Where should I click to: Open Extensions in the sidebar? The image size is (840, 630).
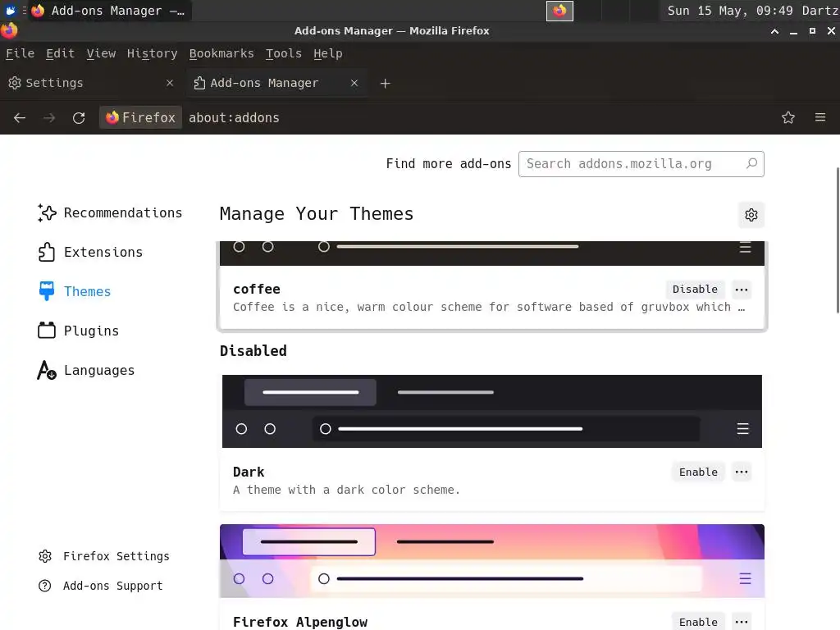point(90,253)
